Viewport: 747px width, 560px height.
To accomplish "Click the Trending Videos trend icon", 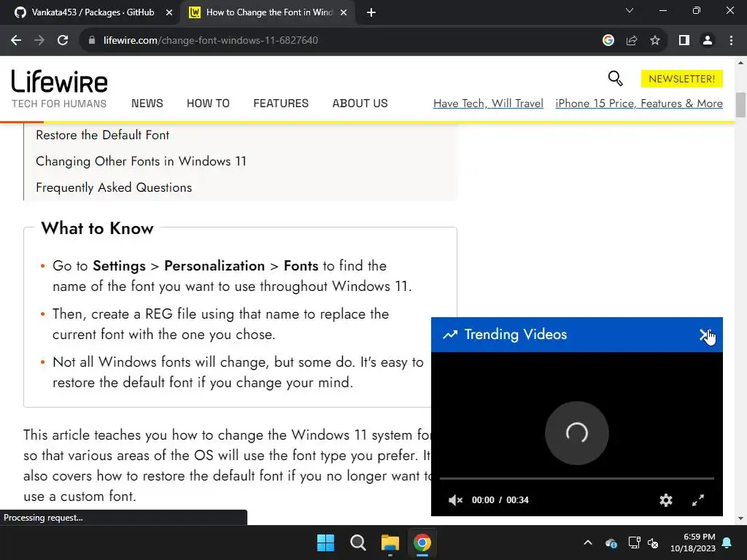I will tap(450, 335).
